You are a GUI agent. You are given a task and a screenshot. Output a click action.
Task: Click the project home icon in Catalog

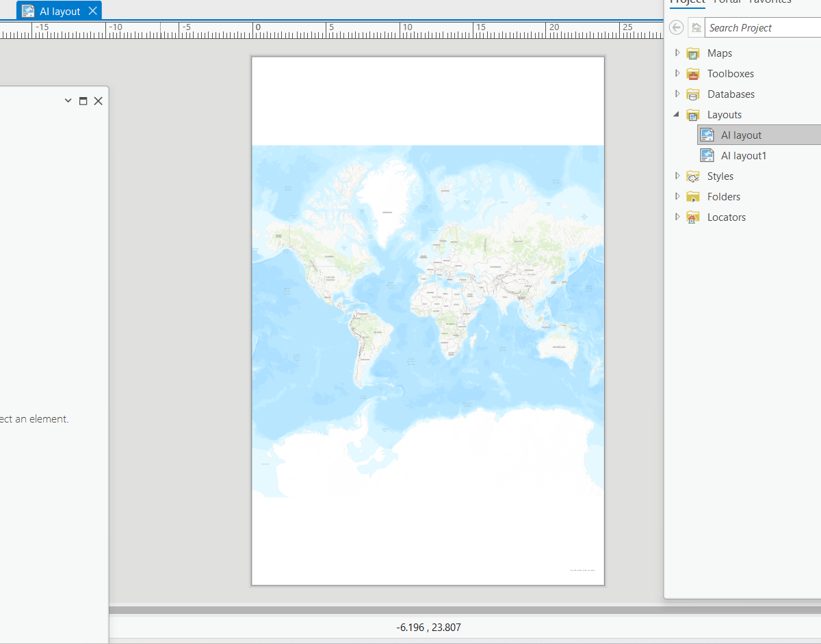coord(695,27)
